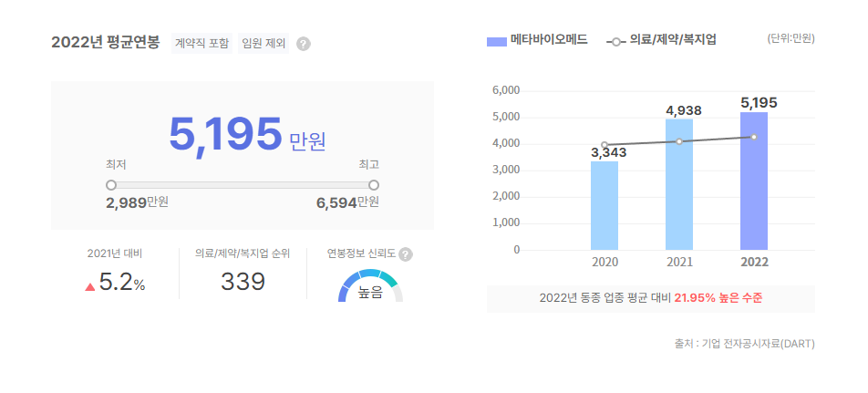Click the 최고 label above the slider
The width and height of the screenshot is (868, 393).
click(368, 165)
